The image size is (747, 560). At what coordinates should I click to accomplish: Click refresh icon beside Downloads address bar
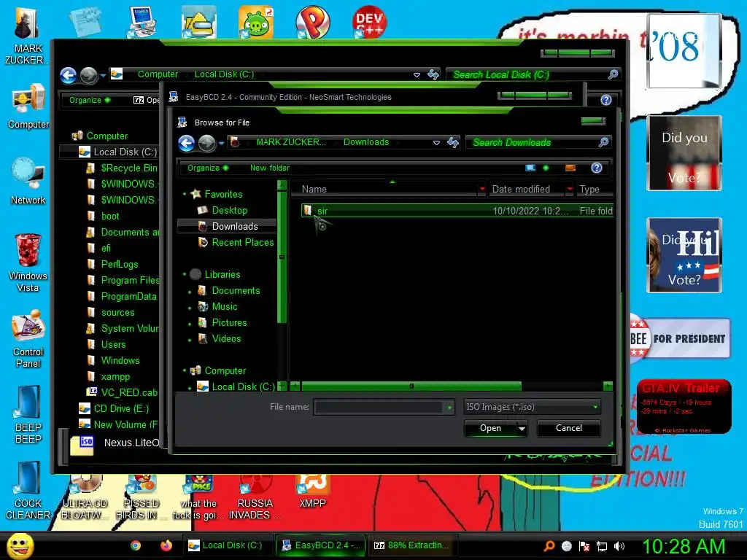click(x=452, y=142)
